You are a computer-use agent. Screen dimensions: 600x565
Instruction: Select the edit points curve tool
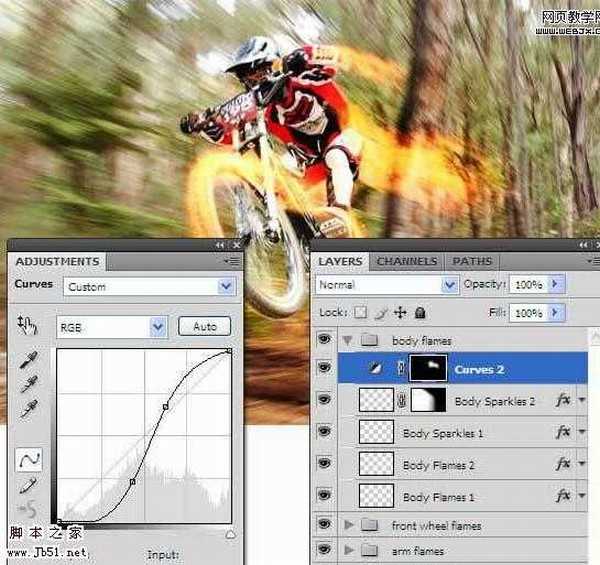[29, 459]
